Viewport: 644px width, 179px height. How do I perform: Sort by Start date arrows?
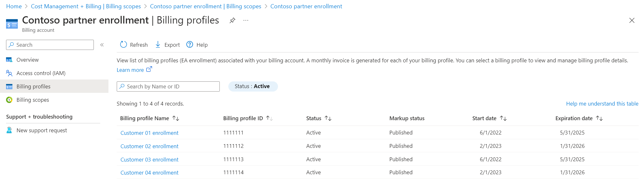[503, 118]
